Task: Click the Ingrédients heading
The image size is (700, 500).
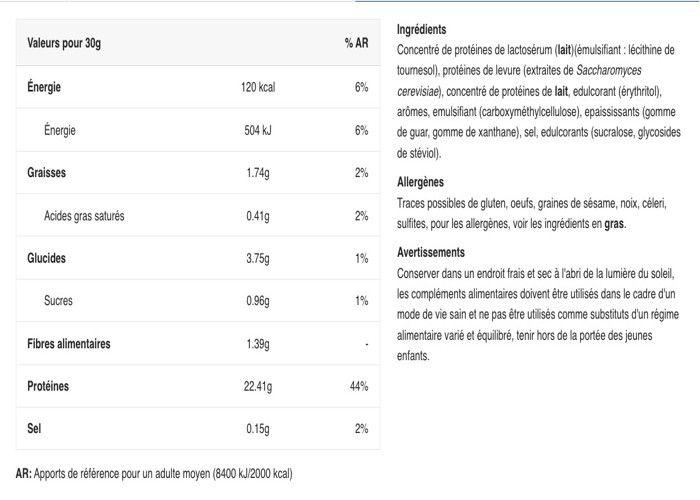Action: pyautogui.click(x=421, y=30)
